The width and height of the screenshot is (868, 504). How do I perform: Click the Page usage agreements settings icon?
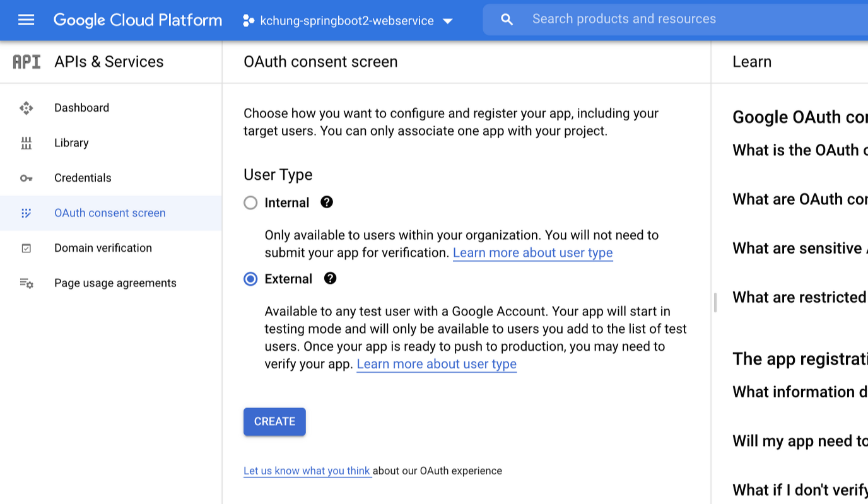click(26, 283)
